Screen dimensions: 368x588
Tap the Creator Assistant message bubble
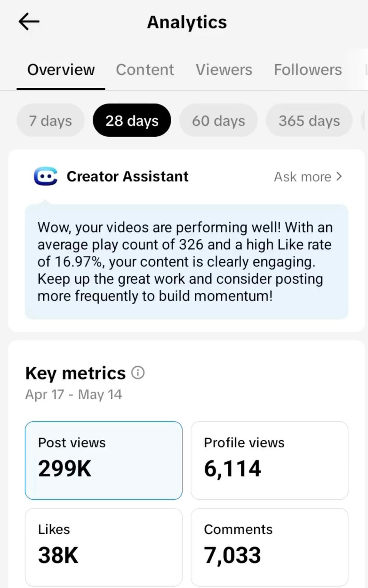click(187, 262)
